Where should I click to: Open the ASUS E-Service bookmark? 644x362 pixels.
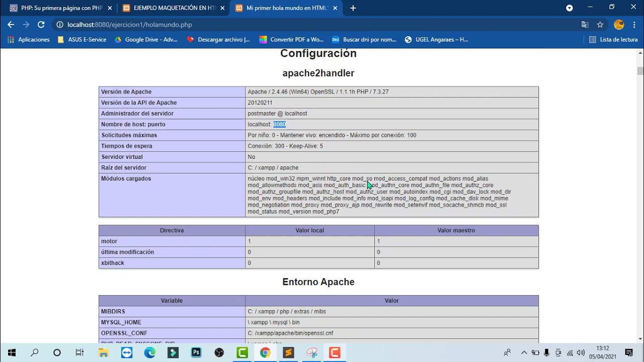click(82, 40)
